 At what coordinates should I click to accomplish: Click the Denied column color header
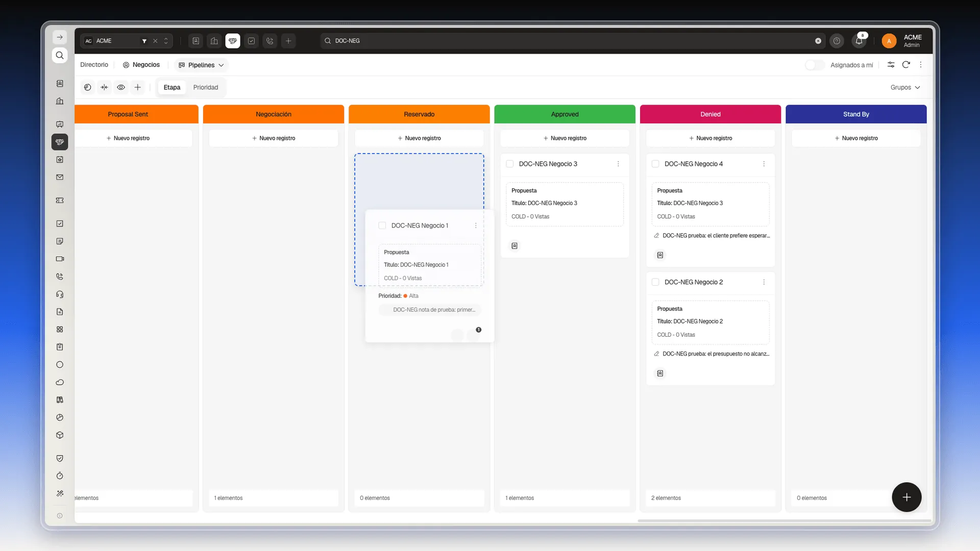pyautogui.click(x=710, y=114)
